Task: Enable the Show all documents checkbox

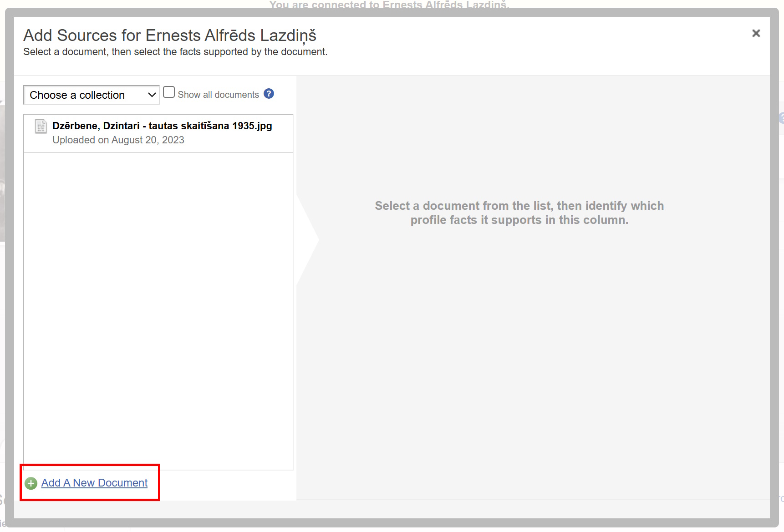Action: [x=169, y=92]
